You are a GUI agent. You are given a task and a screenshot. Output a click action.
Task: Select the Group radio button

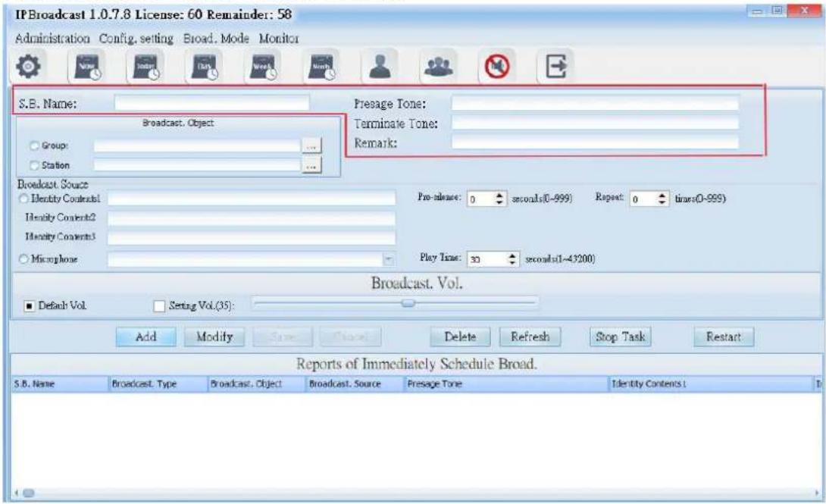click(x=35, y=146)
